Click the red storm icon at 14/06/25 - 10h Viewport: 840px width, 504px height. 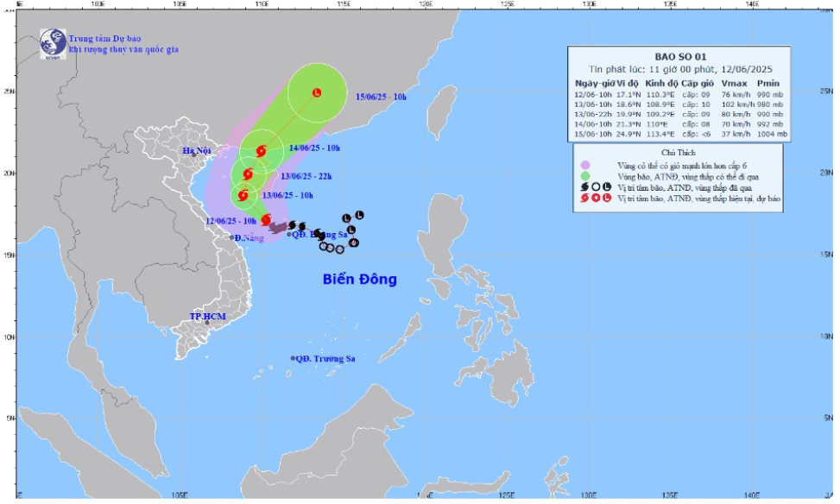tap(261, 151)
